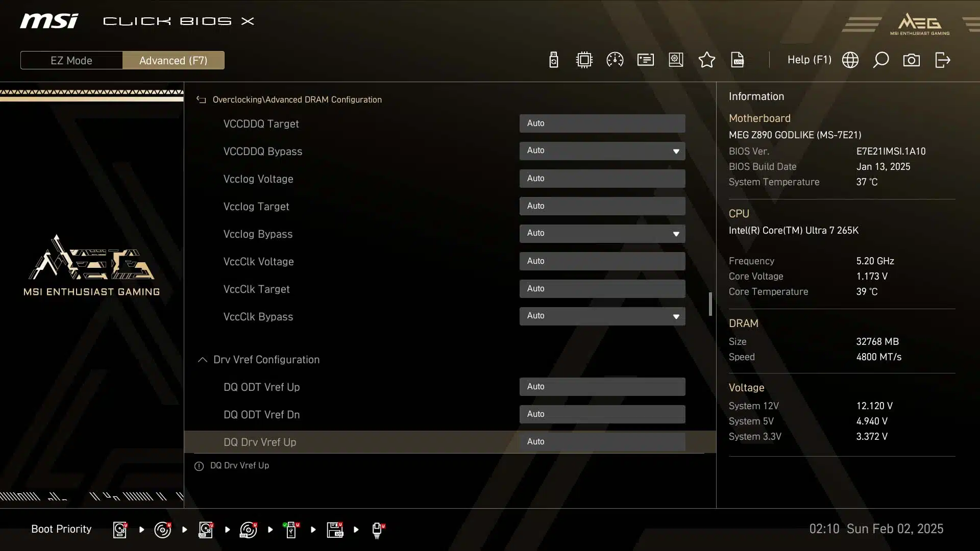Select CD/DVD boot priority icon
Viewport: 980px width, 551px height.
coord(163,530)
